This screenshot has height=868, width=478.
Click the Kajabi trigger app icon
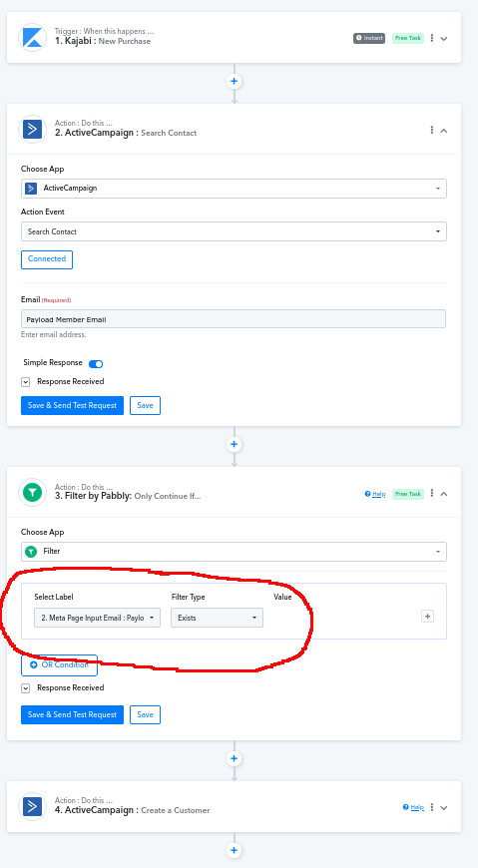[32, 37]
